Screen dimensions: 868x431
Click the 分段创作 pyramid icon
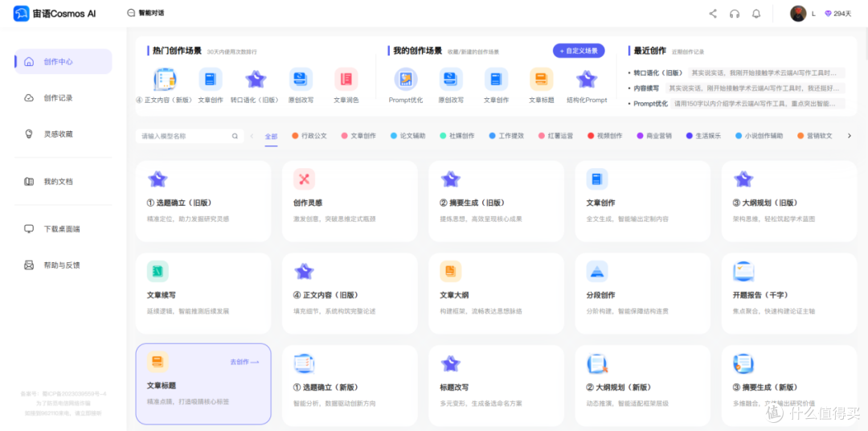pos(596,271)
